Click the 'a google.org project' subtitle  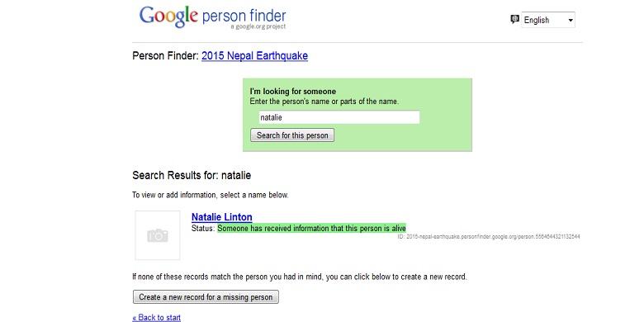(x=258, y=26)
